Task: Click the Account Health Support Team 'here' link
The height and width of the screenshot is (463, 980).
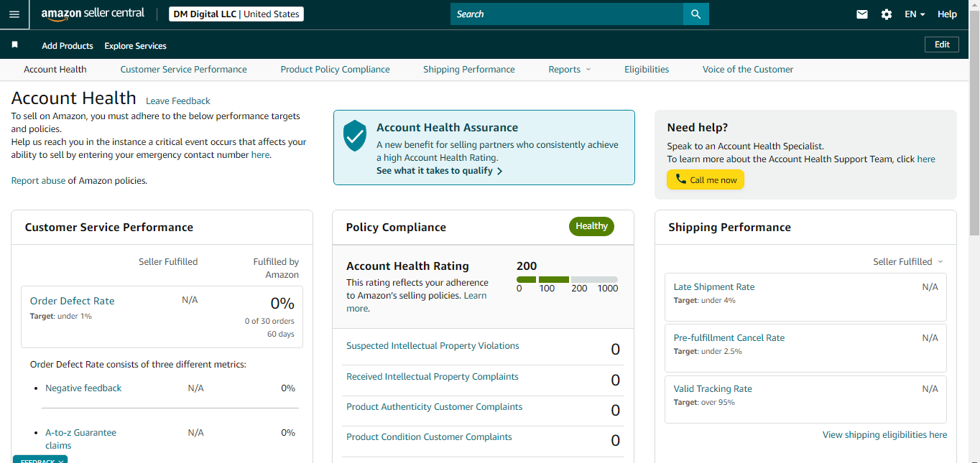Action: click(x=926, y=159)
